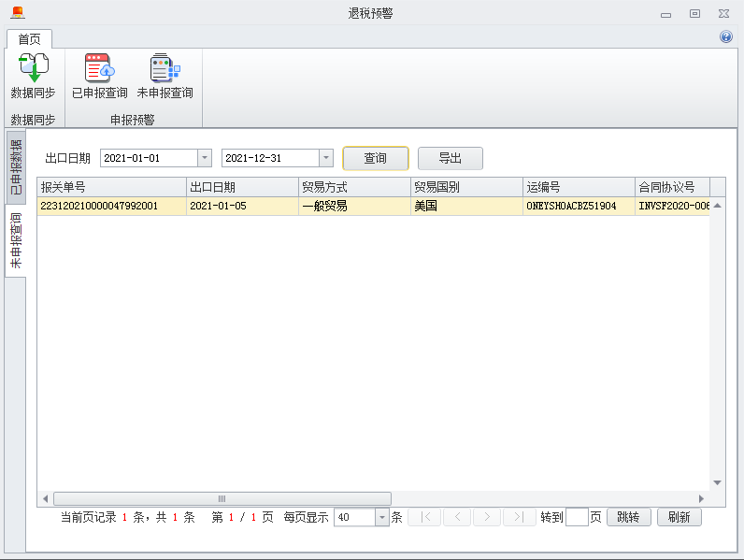744x560 pixels.
Task: Sort by the 合同协议号 column header
Action: (x=672, y=187)
